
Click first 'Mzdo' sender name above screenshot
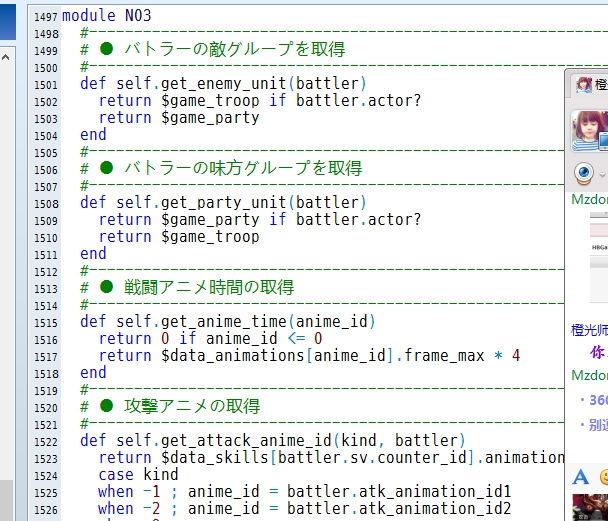click(x=589, y=199)
